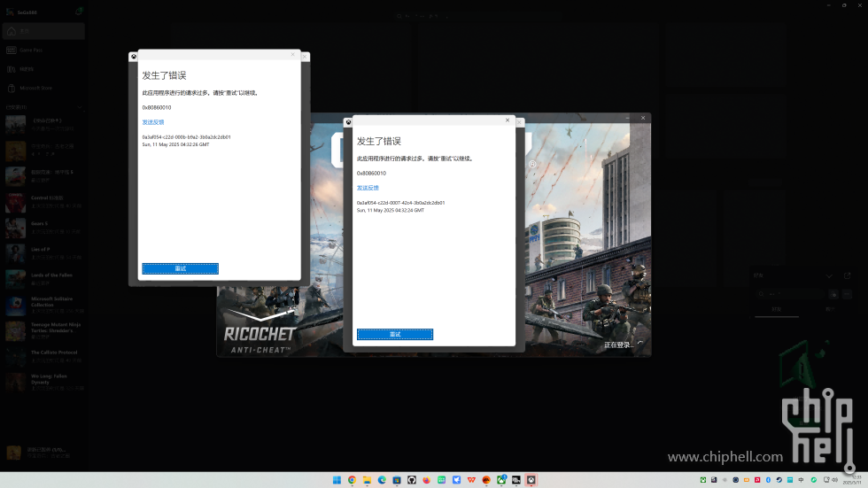Open the clock and date in taskbar
Viewport: 868px width, 488px height.
852,480
